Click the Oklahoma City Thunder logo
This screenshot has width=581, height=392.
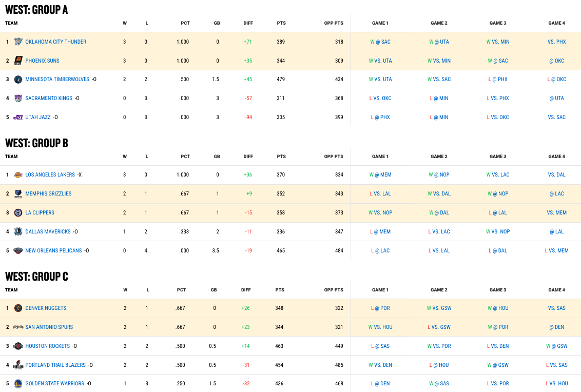18,42
